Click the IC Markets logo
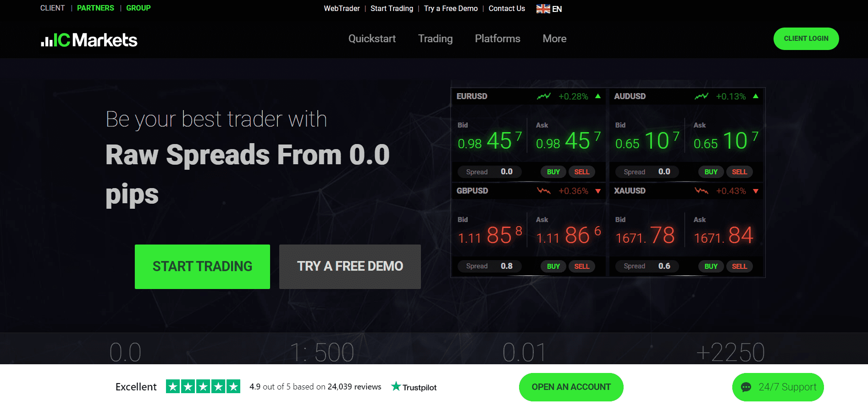The width and height of the screenshot is (868, 406). coord(89,40)
